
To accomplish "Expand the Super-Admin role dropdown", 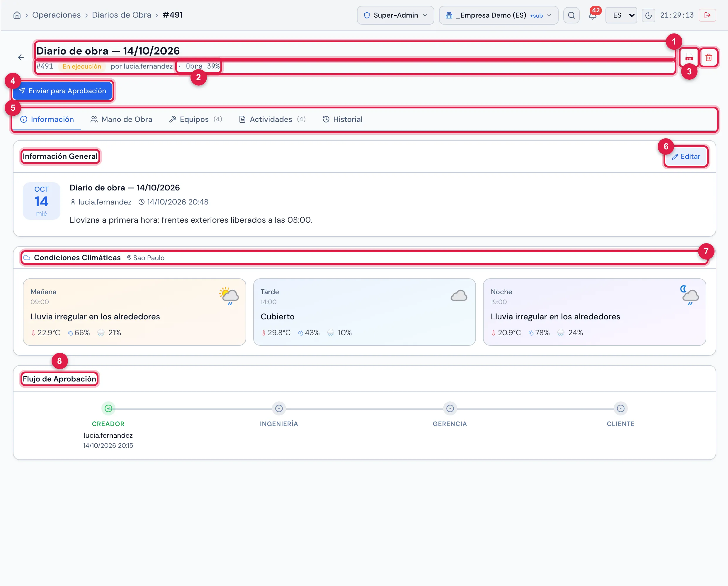I will pos(395,15).
